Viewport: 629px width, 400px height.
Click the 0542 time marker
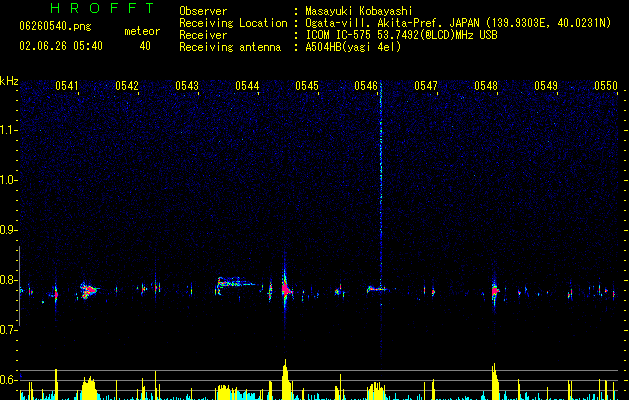point(127,86)
